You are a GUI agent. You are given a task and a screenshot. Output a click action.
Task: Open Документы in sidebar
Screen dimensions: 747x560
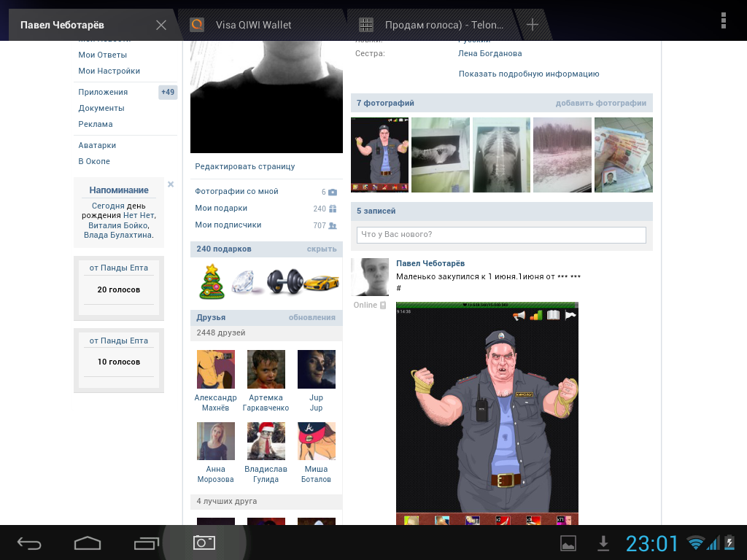pyautogui.click(x=101, y=108)
